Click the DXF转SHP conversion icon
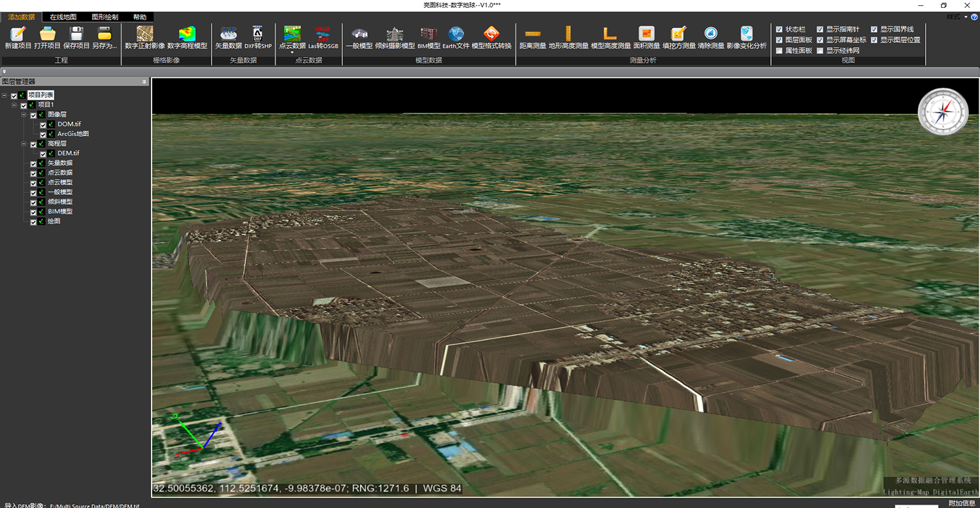The width and height of the screenshot is (980, 508). pos(257,34)
